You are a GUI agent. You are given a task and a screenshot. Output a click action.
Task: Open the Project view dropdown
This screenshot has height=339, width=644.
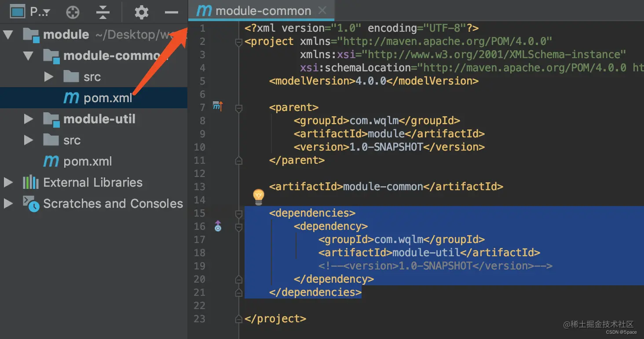pyautogui.click(x=40, y=12)
